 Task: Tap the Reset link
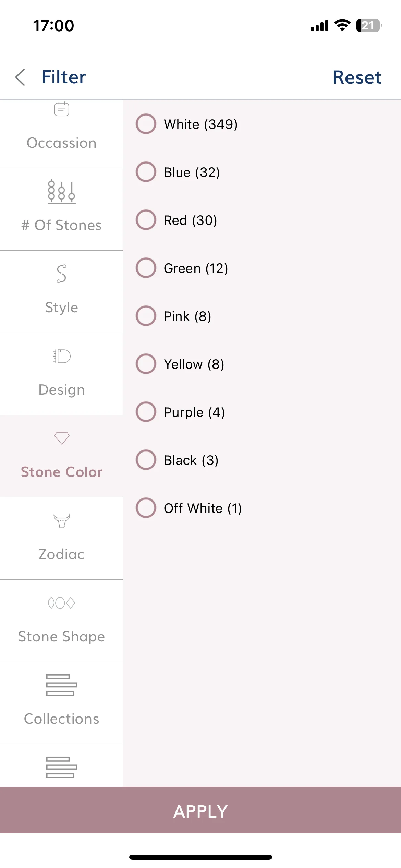click(x=357, y=77)
